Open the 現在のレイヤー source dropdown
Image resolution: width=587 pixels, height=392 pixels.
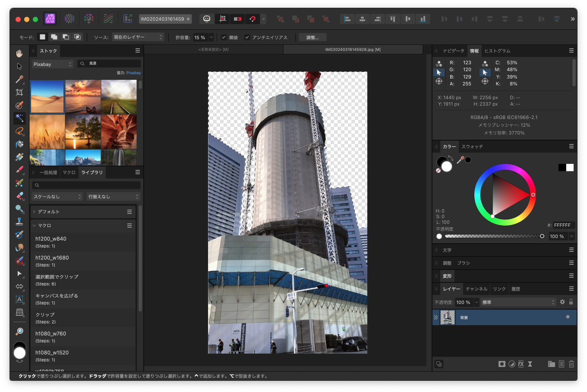pyautogui.click(x=138, y=38)
